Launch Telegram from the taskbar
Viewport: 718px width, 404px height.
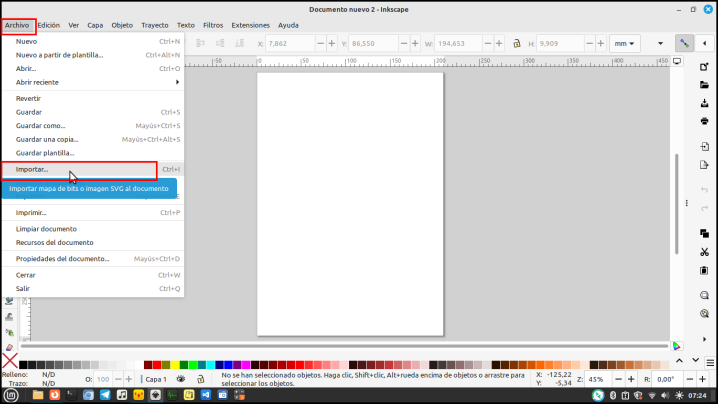[105, 395]
